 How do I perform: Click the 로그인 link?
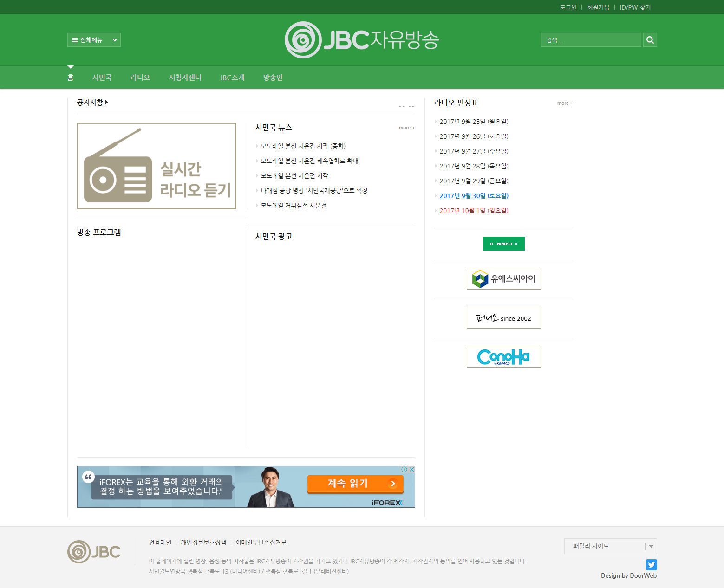click(x=568, y=7)
